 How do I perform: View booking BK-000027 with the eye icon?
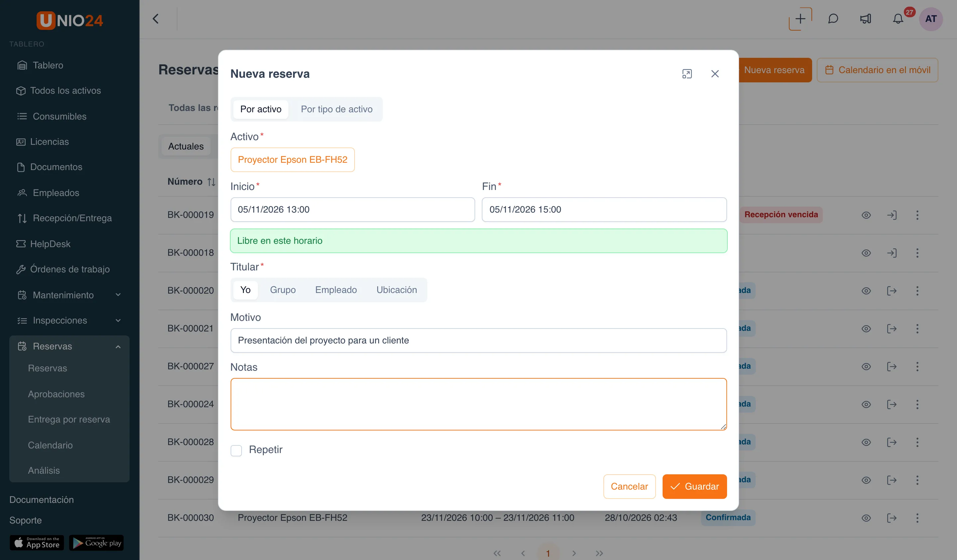pyautogui.click(x=866, y=366)
